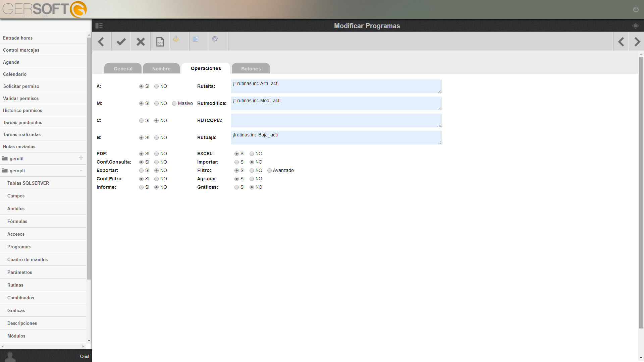Screen dimensions: 644x362
Task: Click the user avatar icon
Action: 10,356
